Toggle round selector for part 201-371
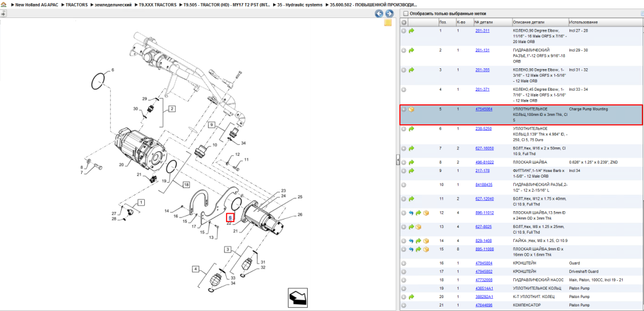The image size is (644, 311). (404, 90)
